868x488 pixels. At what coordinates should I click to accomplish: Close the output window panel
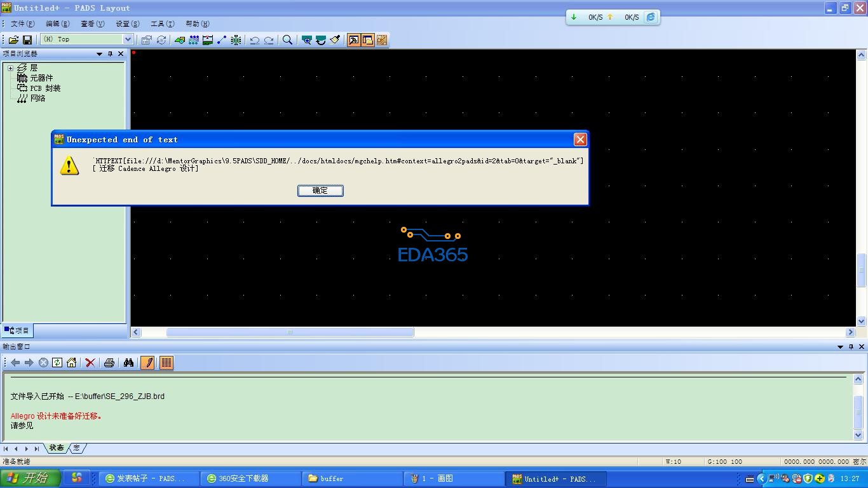coord(862,347)
